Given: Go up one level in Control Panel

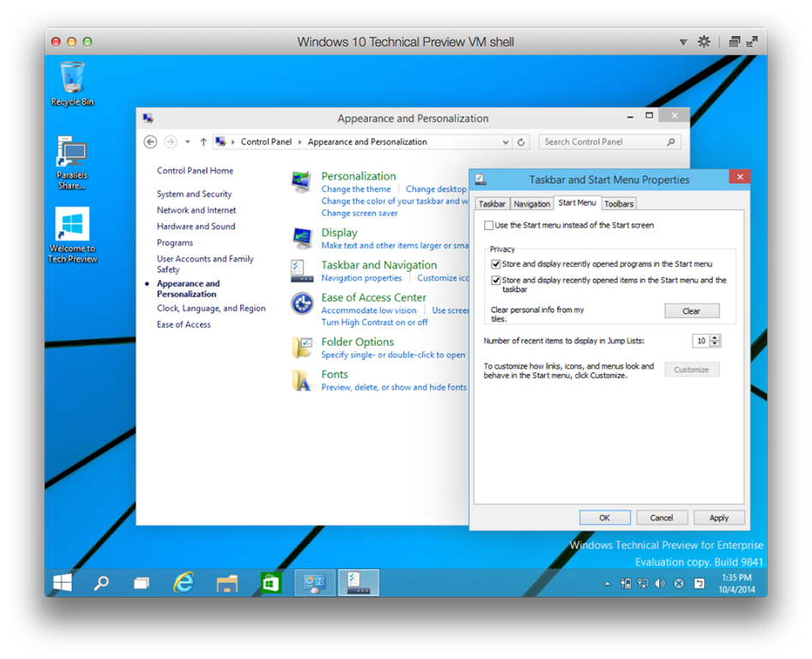Looking at the screenshot, I should click(x=203, y=142).
